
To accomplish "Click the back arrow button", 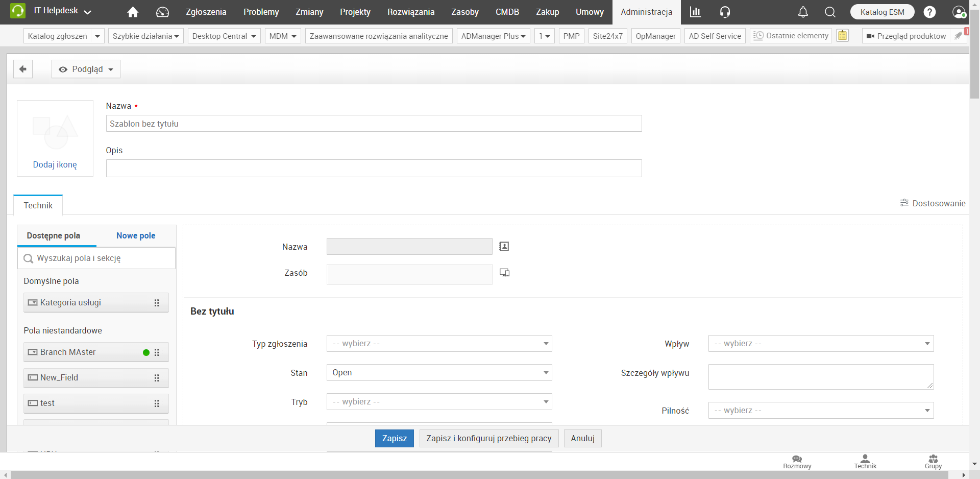I will (23, 69).
